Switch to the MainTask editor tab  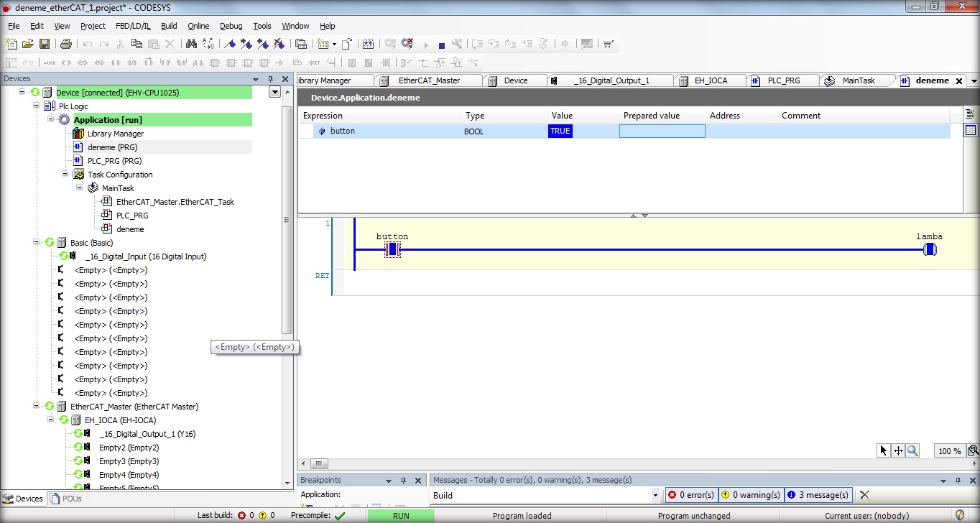[x=859, y=80]
